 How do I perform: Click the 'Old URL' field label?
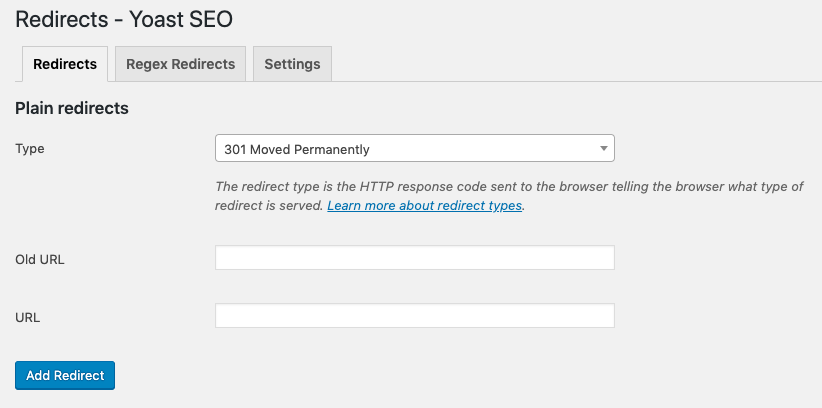[x=40, y=259]
